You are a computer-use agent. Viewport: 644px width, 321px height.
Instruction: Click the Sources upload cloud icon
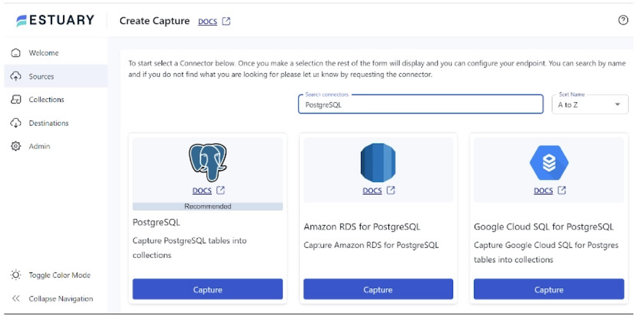pos(16,76)
